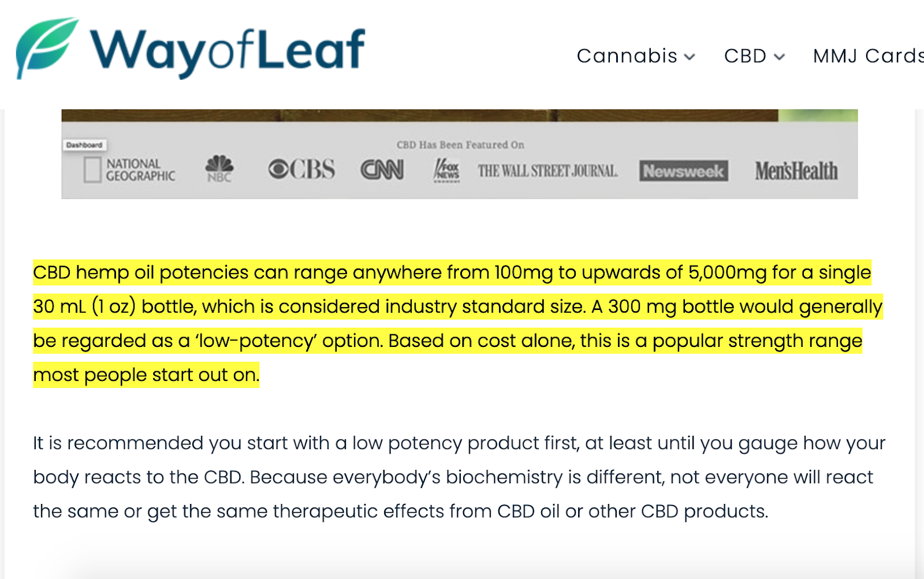Select the Fox News logo

tap(447, 169)
